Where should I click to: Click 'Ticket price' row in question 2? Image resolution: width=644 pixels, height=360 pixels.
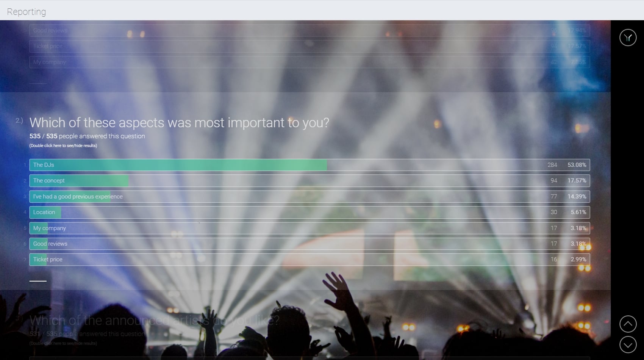pos(309,260)
